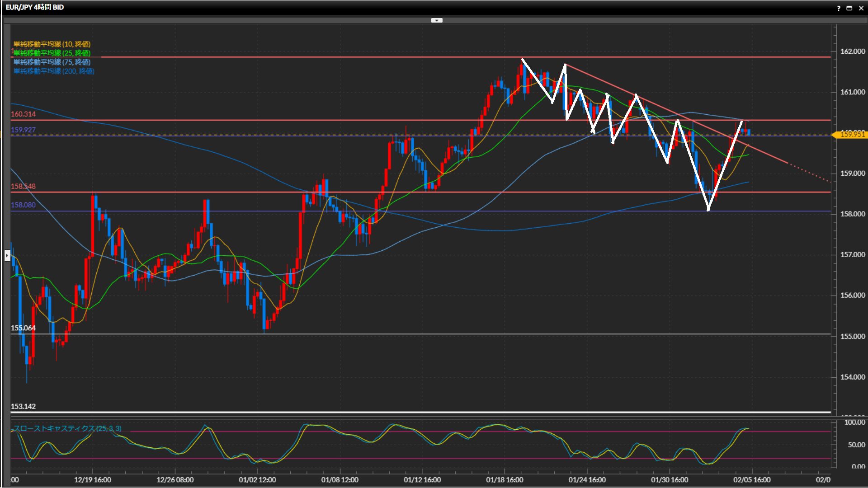Select the 153.142 thick white line

tap(407, 412)
